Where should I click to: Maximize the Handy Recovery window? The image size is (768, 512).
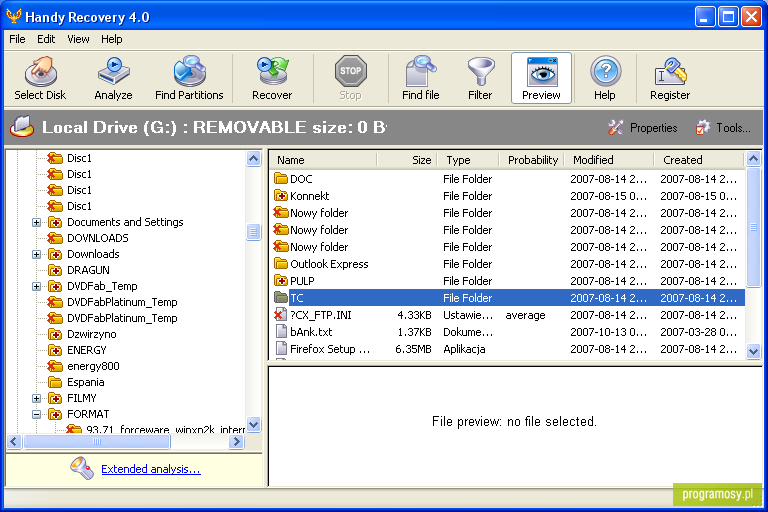coord(728,17)
